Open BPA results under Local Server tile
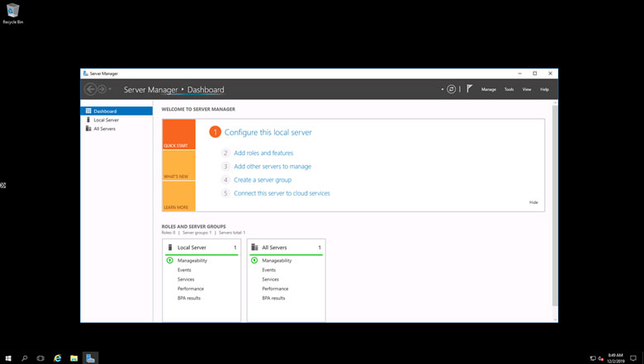Viewport: 644px width, 364px height. tap(189, 298)
